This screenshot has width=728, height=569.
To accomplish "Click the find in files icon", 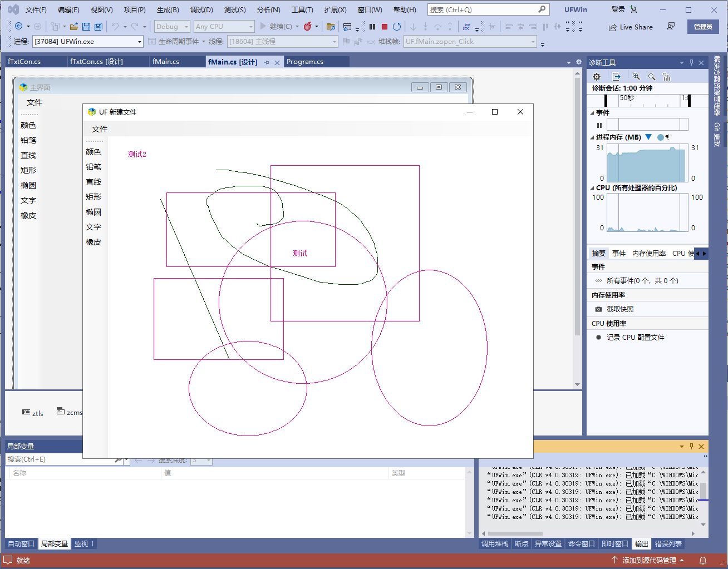I will 331,26.
